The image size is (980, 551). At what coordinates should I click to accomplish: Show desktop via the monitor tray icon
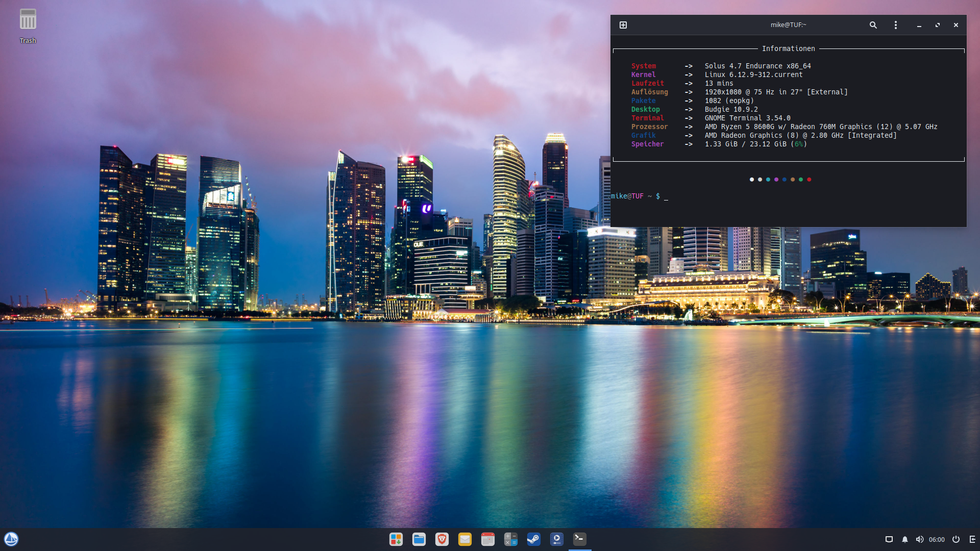click(890, 539)
